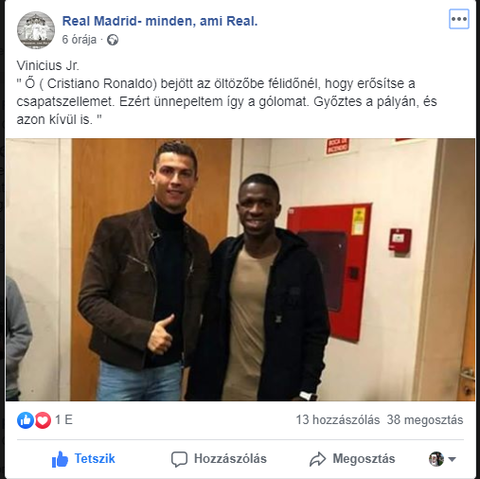
Task: Expand the commenting-as profile dropdown arrow
Action: [x=452, y=459]
